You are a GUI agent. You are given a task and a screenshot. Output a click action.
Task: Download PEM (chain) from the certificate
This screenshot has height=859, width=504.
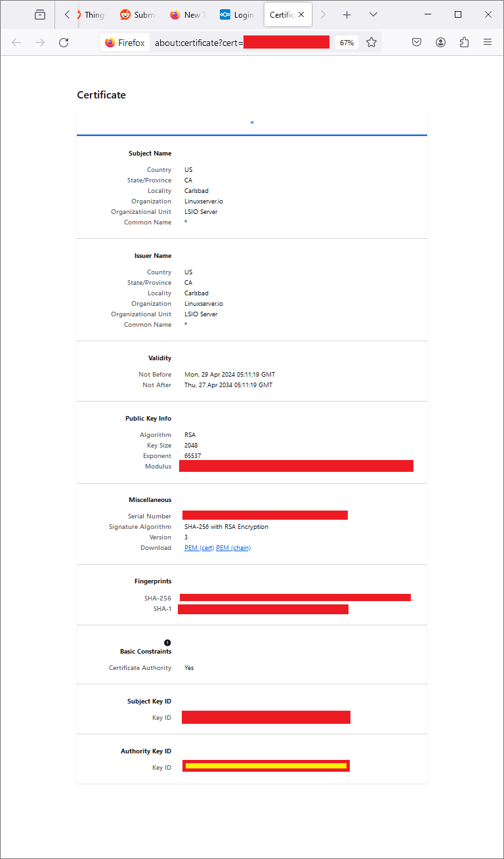[x=233, y=547]
